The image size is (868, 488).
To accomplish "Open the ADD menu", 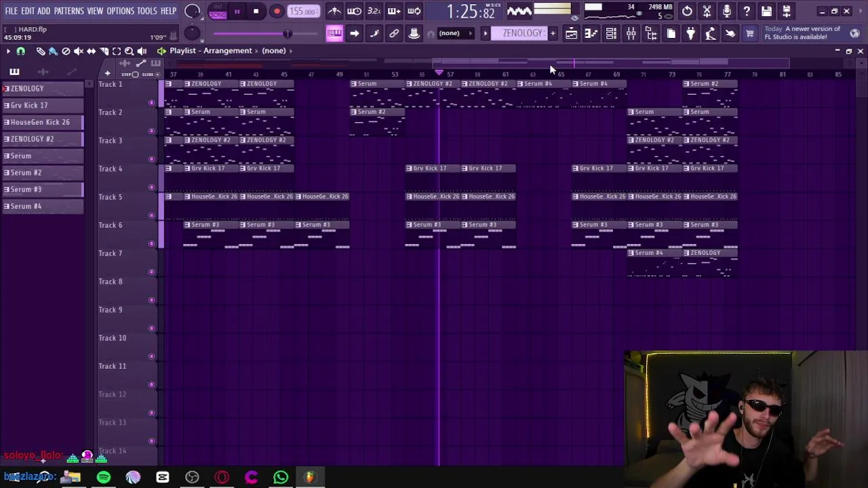I will click(44, 12).
